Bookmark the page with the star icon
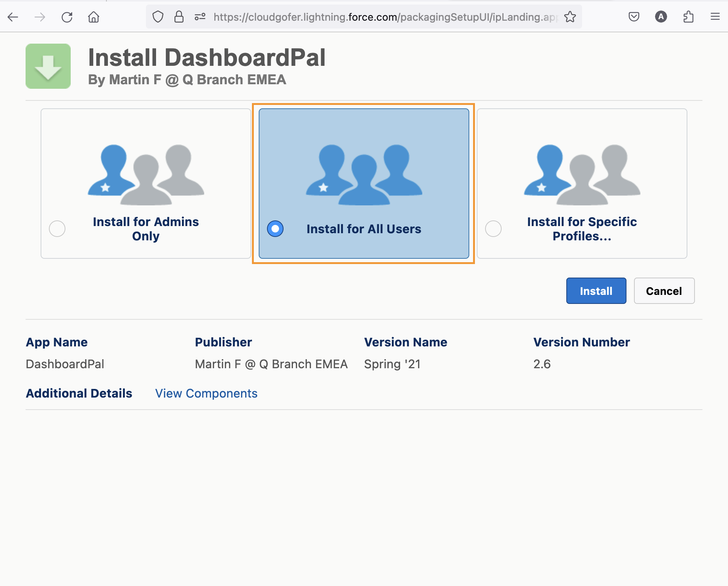The image size is (728, 586). [570, 17]
